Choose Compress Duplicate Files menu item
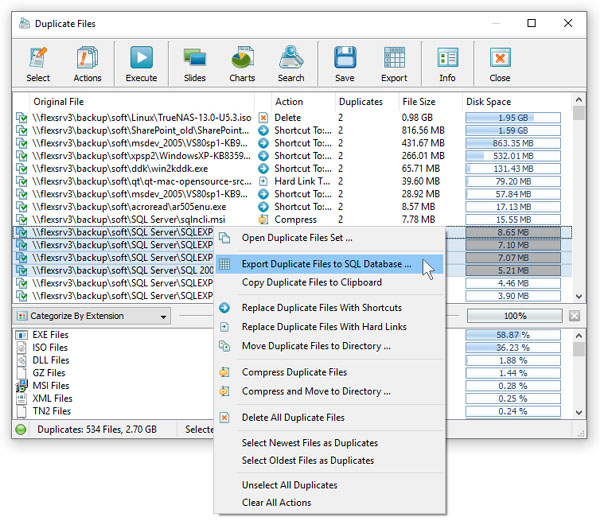Viewport: 600px width, 521px height. click(x=329, y=372)
